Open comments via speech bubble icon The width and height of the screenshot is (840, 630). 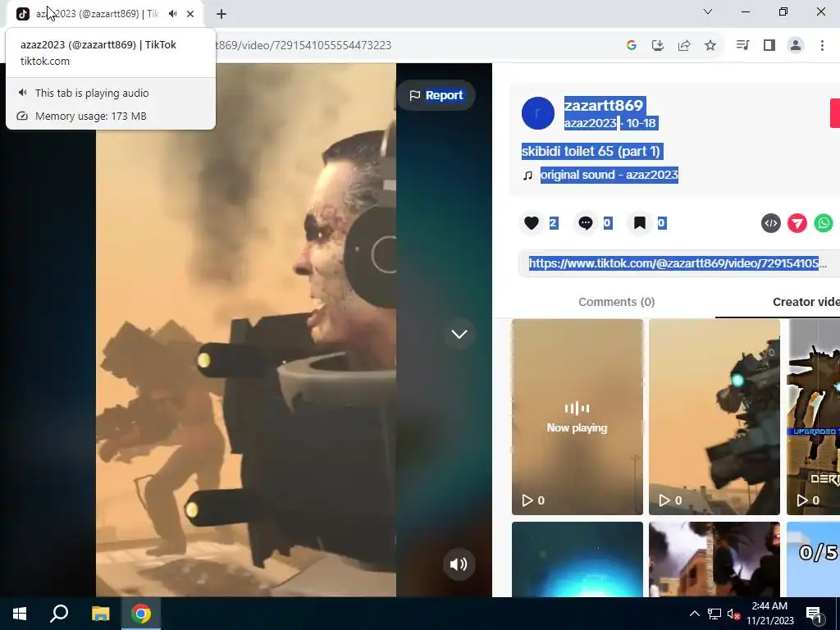point(586,223)
